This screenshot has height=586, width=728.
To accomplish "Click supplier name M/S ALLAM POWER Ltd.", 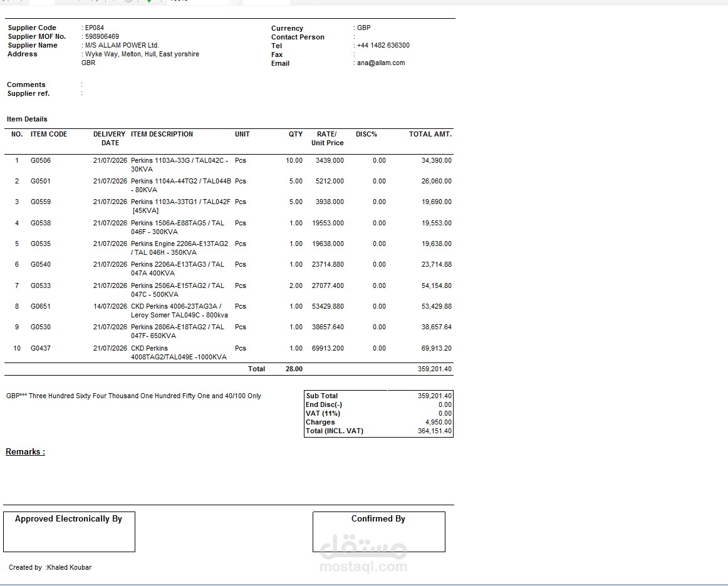I will [x=122, y=46].
